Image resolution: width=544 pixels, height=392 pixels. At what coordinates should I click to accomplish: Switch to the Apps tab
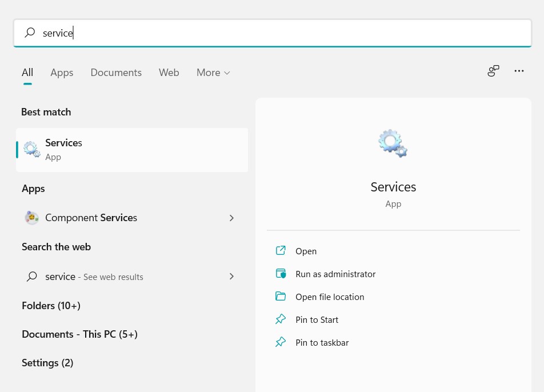[62, 73]
